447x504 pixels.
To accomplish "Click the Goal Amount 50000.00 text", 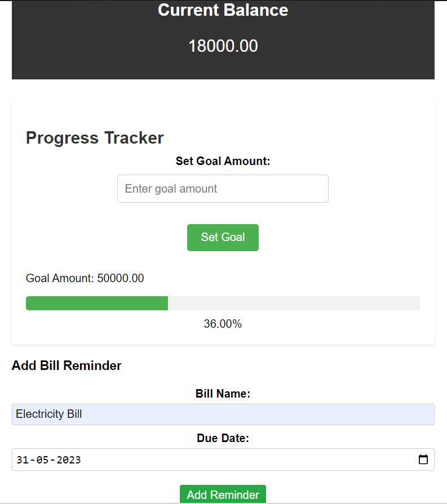I will click(x=85, y=278).
